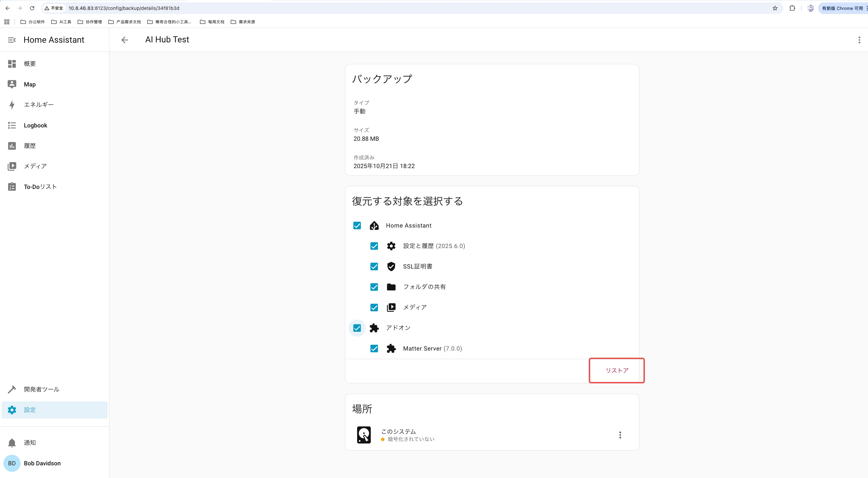Open the このシステム location options menu

click(x=620, y=435)
